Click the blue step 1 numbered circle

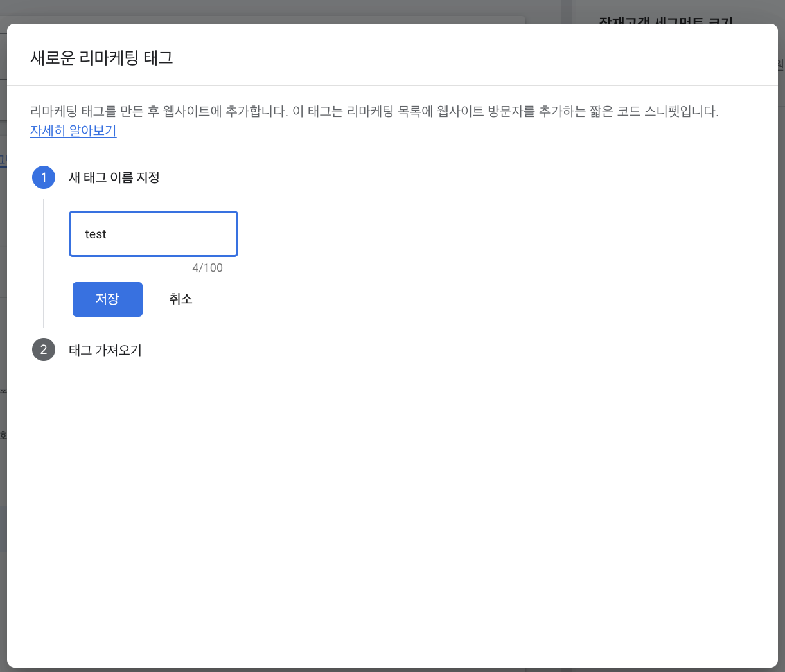point(44,177)
